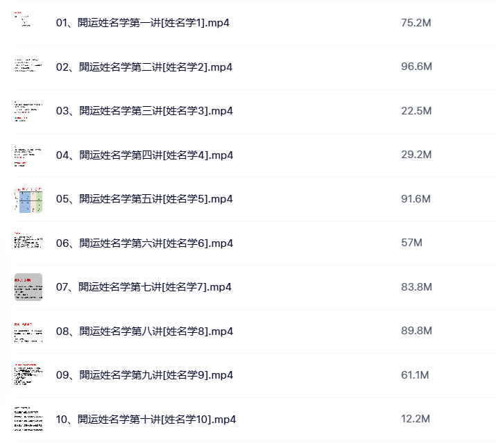Screen dimensions: 496x448
Task: Open file 開运姓名学第五讲[姓名学5].mp4
Action: 144,199
